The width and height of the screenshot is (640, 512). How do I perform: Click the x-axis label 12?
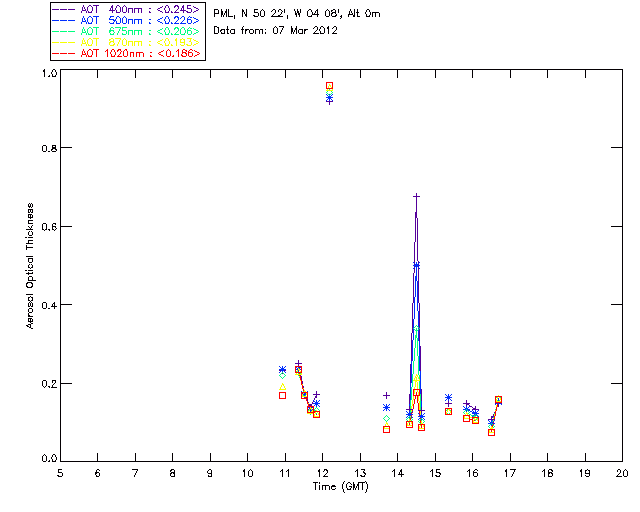tap(322, 473)
